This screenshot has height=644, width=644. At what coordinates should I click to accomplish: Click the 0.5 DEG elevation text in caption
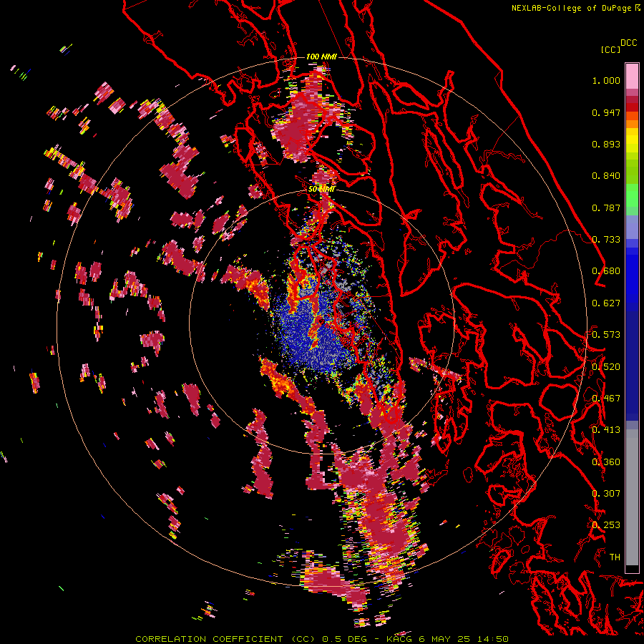(x=345, y=639)
